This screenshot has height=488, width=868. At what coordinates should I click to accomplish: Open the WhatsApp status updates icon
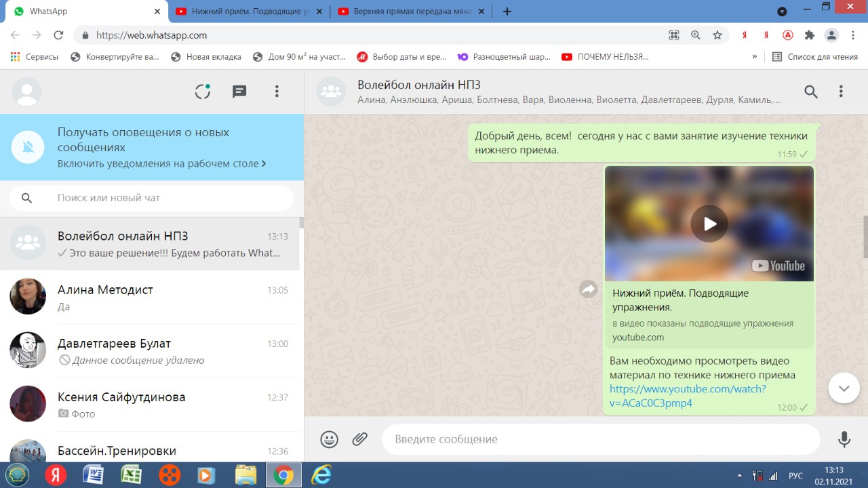click(x=203, y=91)
